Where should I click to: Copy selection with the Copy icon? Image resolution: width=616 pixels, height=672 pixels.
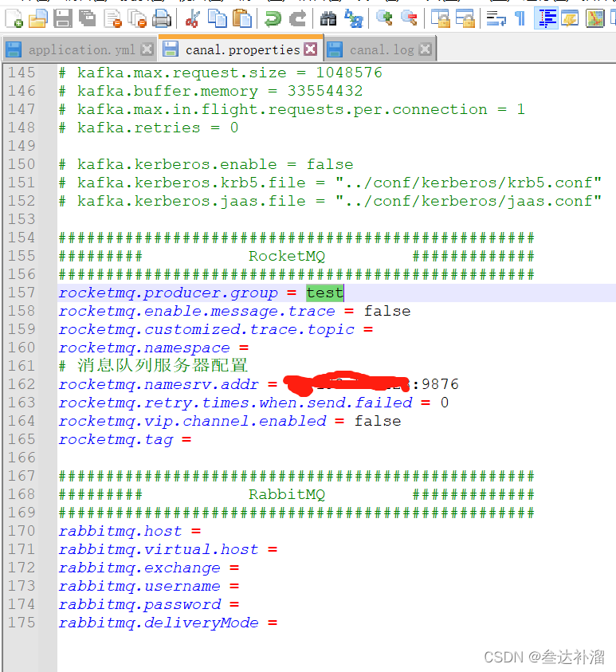(x=218, y=19)
